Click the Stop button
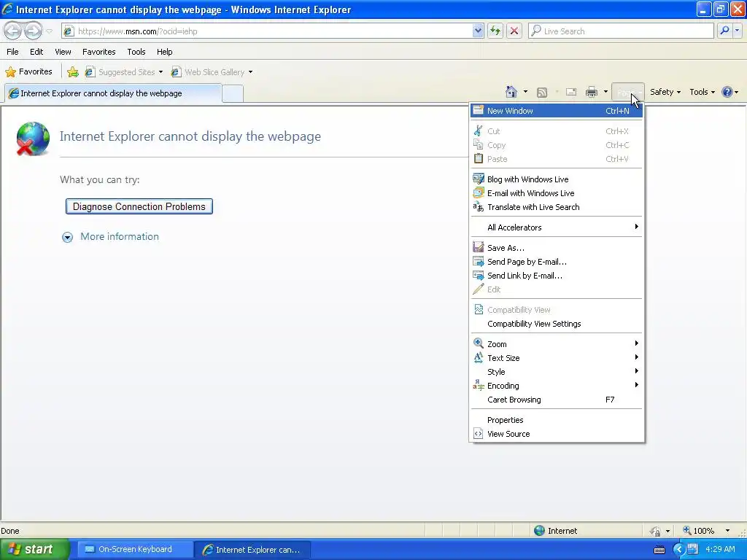The height and width of the screenshot is (560, 747). [x=514, y=31]
